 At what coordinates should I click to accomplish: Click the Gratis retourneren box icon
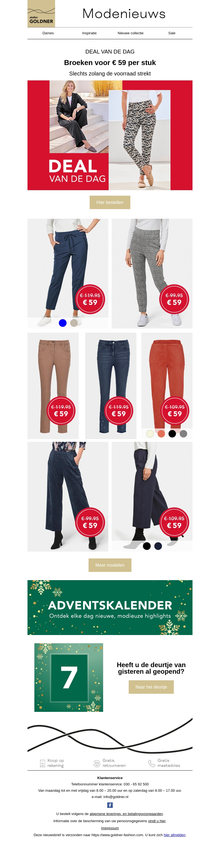[x=97, y=763]
